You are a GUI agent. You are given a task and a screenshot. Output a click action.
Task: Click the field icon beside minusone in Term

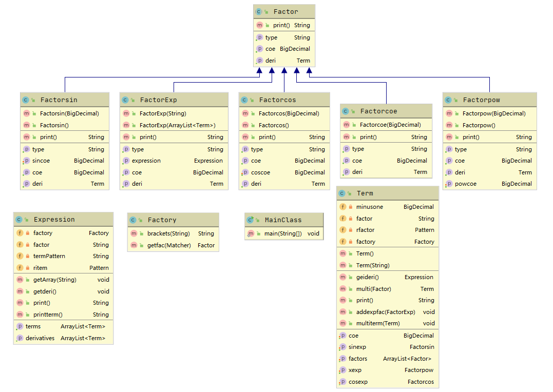pyautogui.click(x=342, y=207)
